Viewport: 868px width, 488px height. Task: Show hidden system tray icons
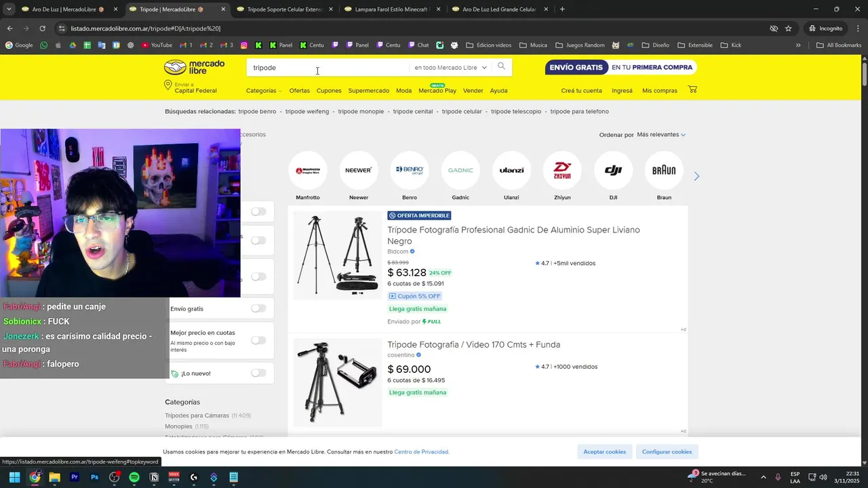pyautogui.click(x=763, y=477)
